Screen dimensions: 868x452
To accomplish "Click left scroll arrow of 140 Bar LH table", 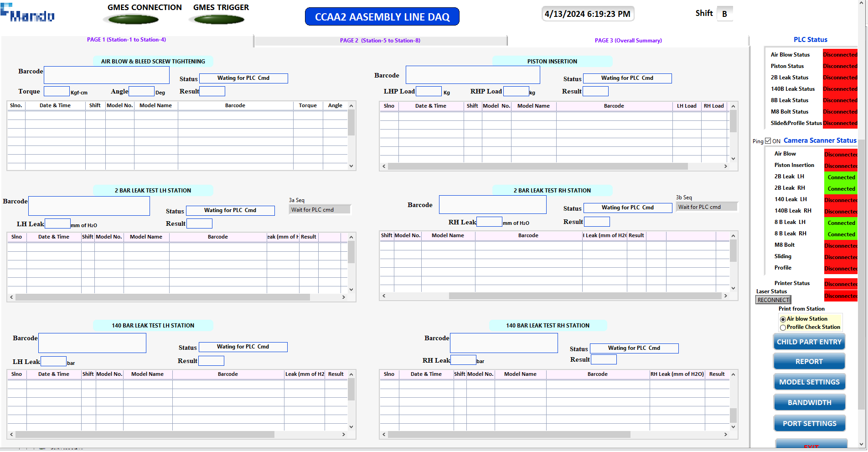I will click(11, 435).
